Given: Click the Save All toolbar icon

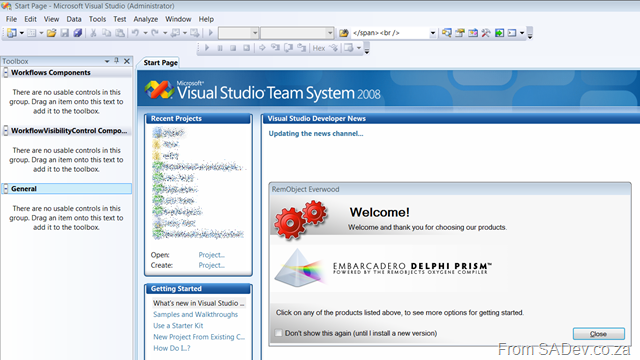Looking at the screenshot, I should click(x=78, y=33).
